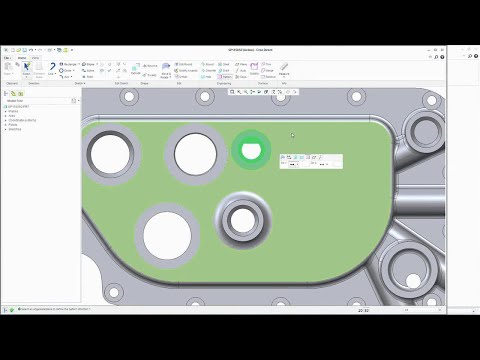This screenshot has width=480, height=360.
Task: Select the Point sketch tool
Action: coord(88,77)
